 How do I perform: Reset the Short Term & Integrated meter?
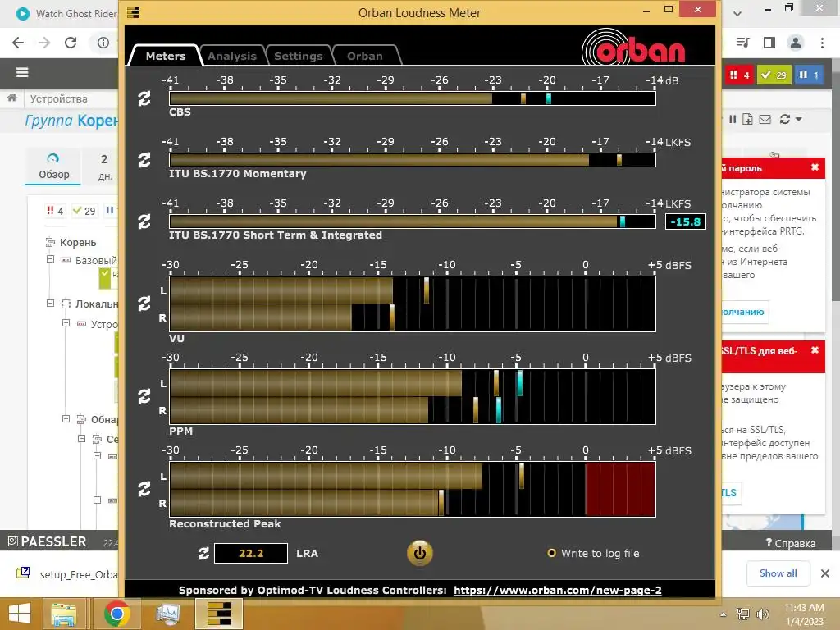coord(144,221)
